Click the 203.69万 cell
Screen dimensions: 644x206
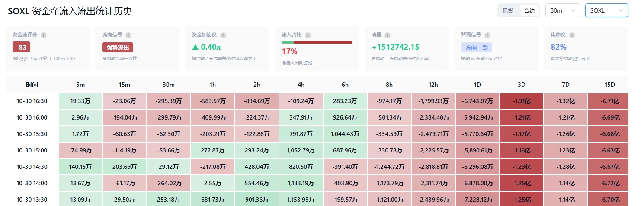tap(125, 167)
